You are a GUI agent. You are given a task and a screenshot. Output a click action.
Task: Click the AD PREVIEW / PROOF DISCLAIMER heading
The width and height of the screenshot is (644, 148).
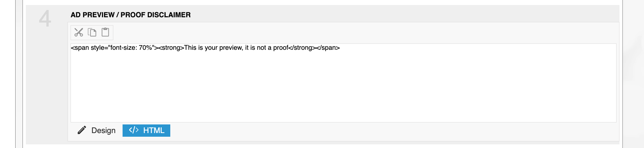[131, 15]
